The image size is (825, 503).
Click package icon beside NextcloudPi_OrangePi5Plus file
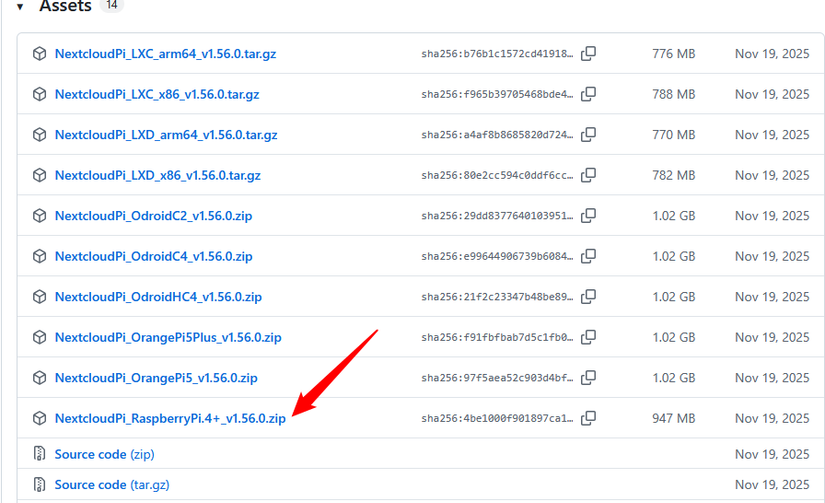[x=39, y=337]
